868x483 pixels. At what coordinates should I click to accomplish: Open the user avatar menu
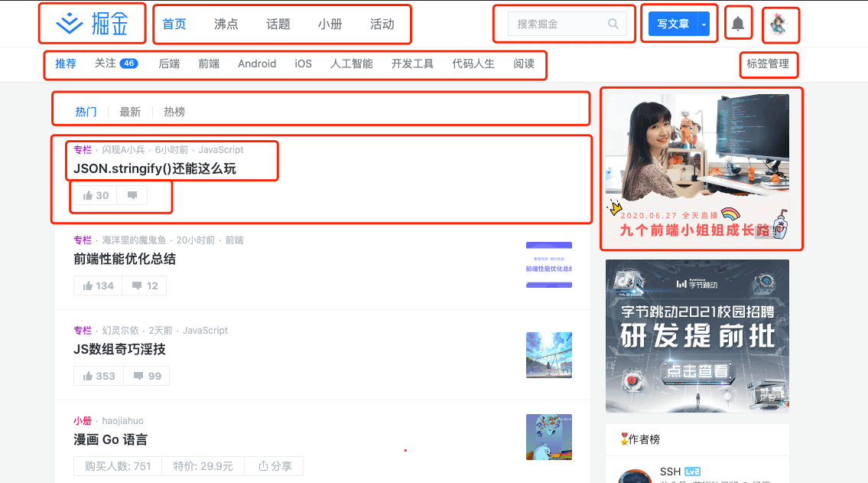(781, 25)
